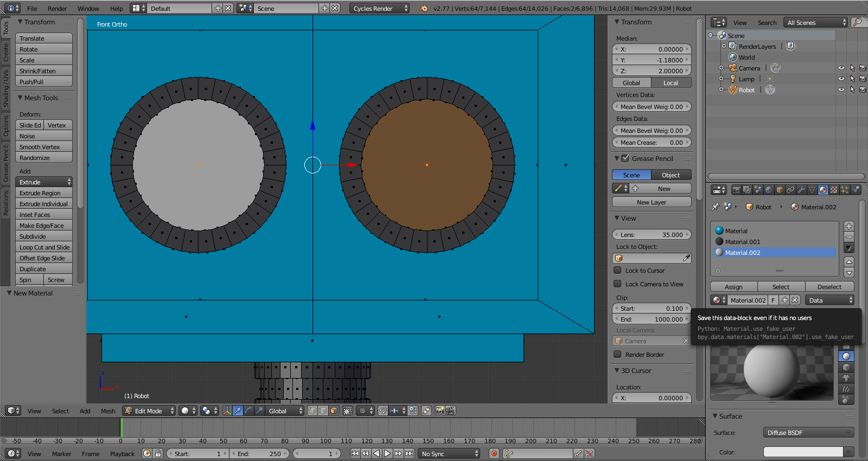Viewport: 868px width, 461px height.
Task: Click the surface Color swatch
Action: tap(803, 452)
